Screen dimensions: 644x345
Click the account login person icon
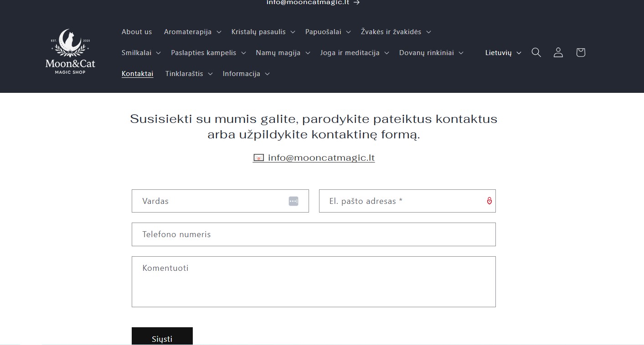558,52
